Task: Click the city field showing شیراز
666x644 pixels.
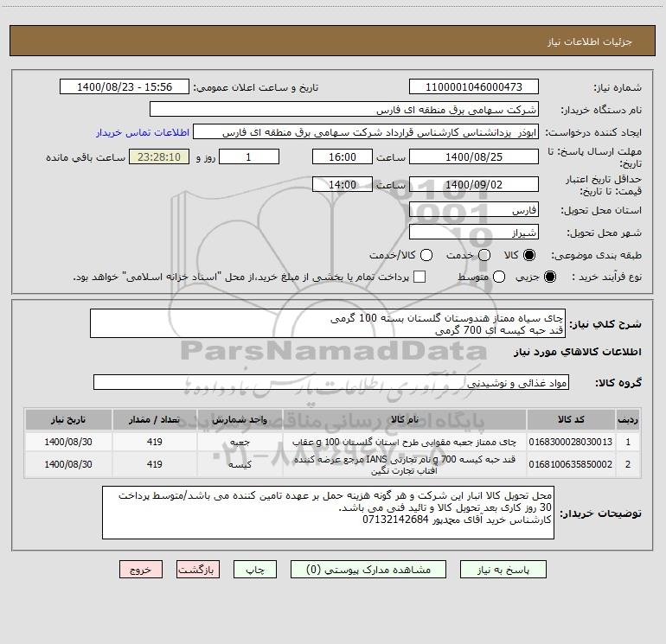Action: pyautogui.click(x=474, y=233)
